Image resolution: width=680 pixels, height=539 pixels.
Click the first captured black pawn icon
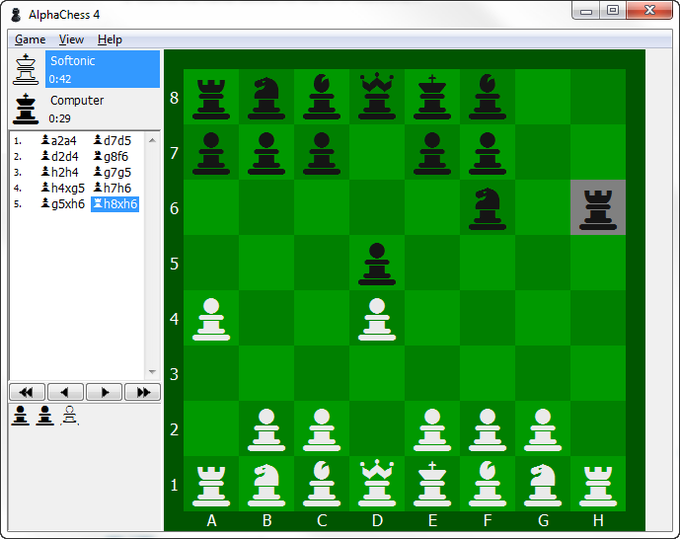[20, 415]
